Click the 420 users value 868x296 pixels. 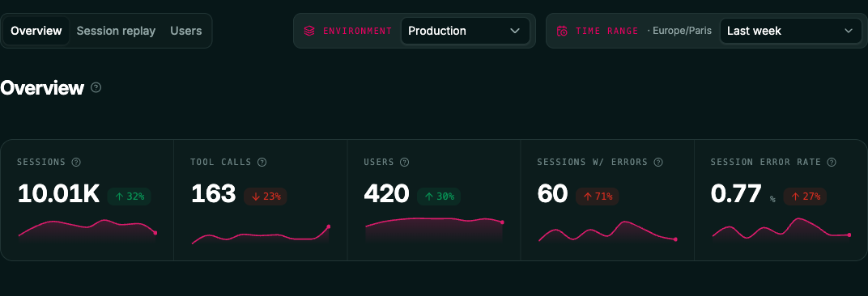click(x=386, y=194)
